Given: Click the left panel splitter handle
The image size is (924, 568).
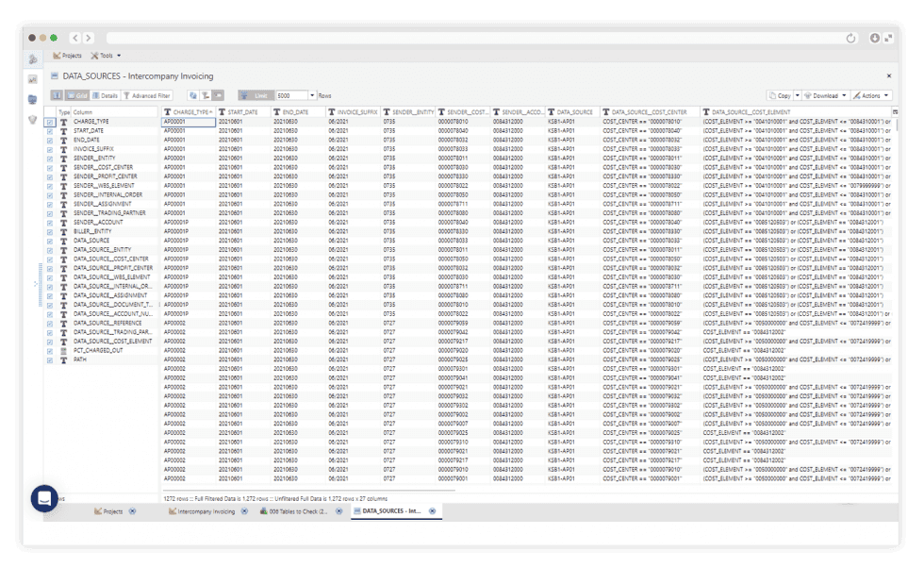Looking at the screenshot, I should click(40, 285).
